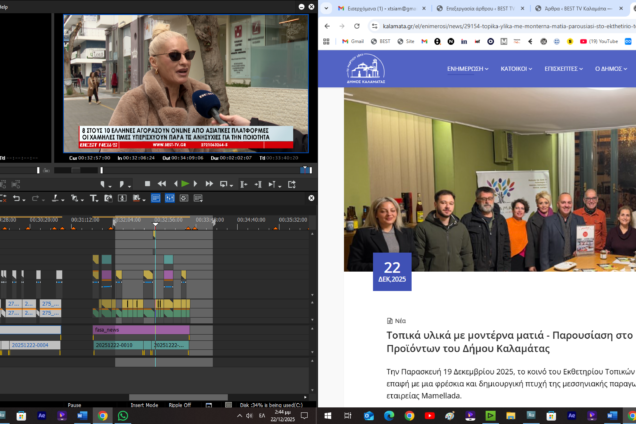Open the Gmail bookmark in bookmarks bar
Viewport: 636px width, 424px height.
click(352, 42)
